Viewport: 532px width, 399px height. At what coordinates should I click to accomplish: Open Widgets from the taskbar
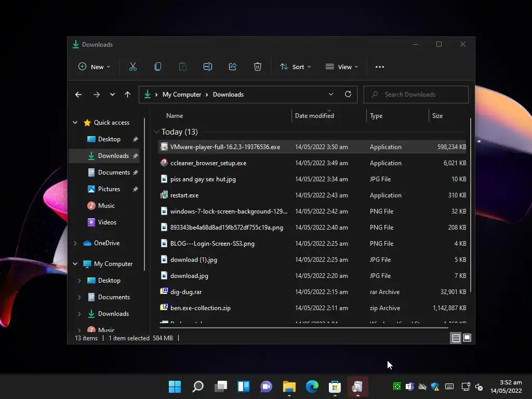coord(244,387)
